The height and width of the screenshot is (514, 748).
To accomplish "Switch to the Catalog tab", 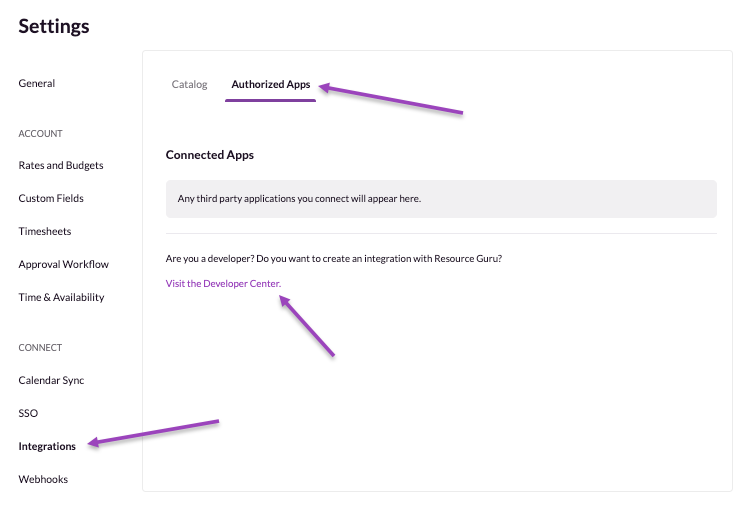I will [189, 84].
